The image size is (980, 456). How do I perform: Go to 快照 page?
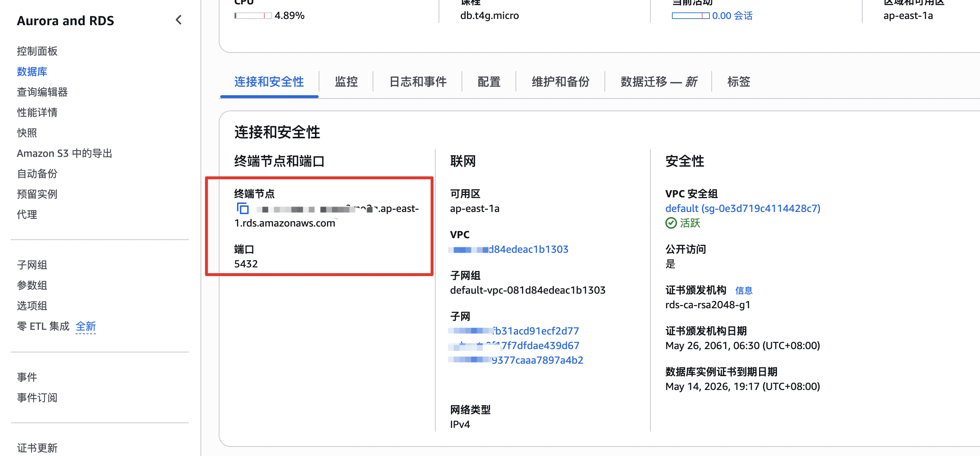pyautogui.click(x=27, y=133)
